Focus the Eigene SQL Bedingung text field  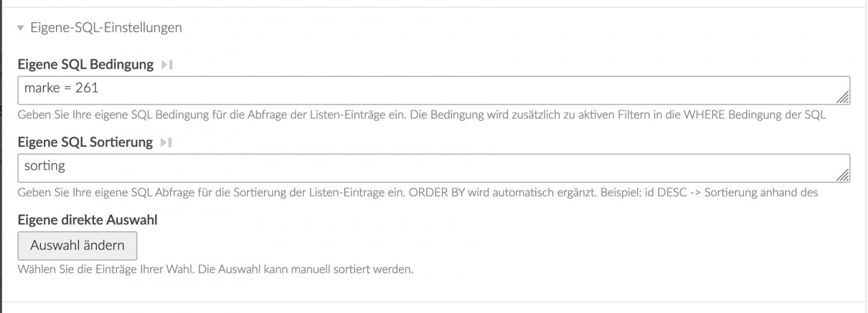click(434, 90)
